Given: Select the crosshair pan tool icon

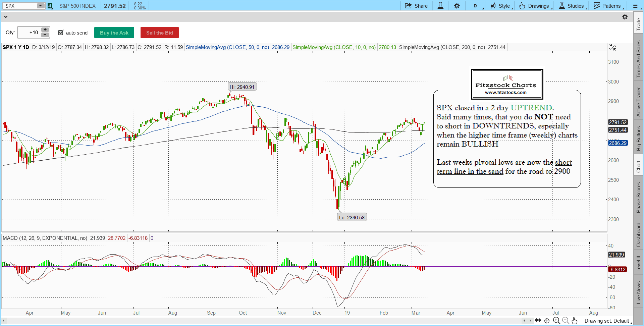Looking at the screenshot, I should 547,321.
